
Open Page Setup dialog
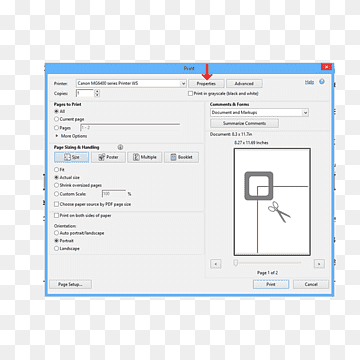(x=70, y=284)
